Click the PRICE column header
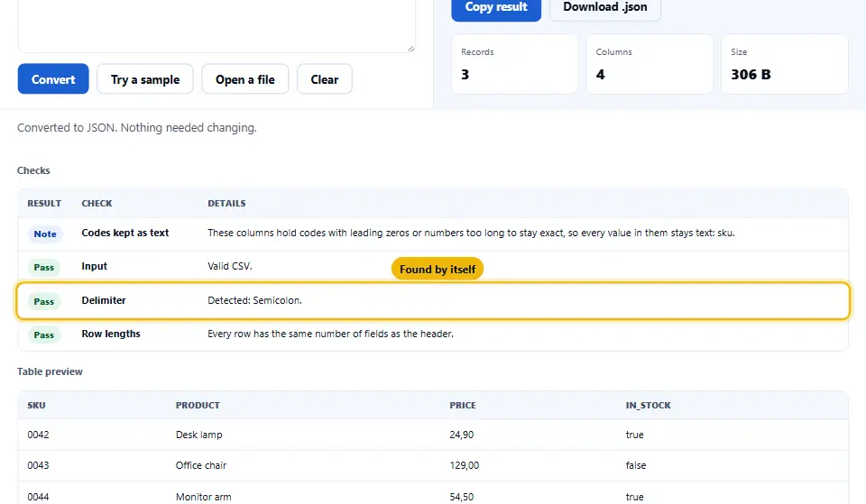 click(x=463, y=405)
